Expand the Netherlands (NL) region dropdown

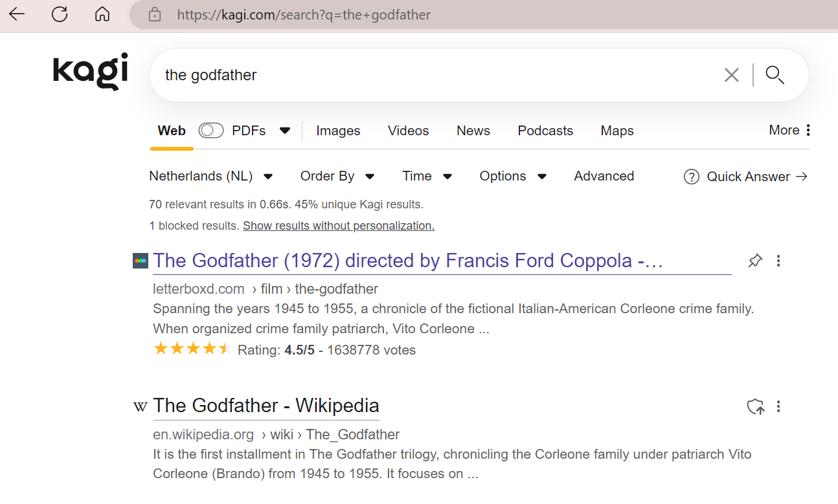(x=211, y=176)
